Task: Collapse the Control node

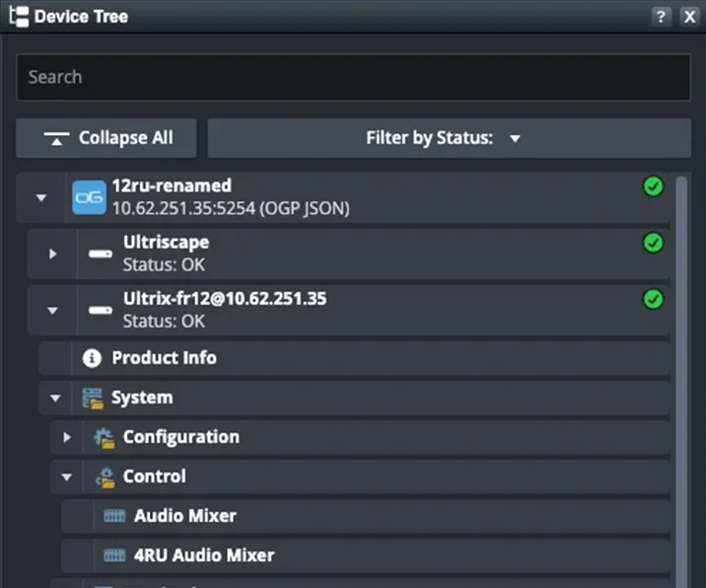Action: coord(67,477)
